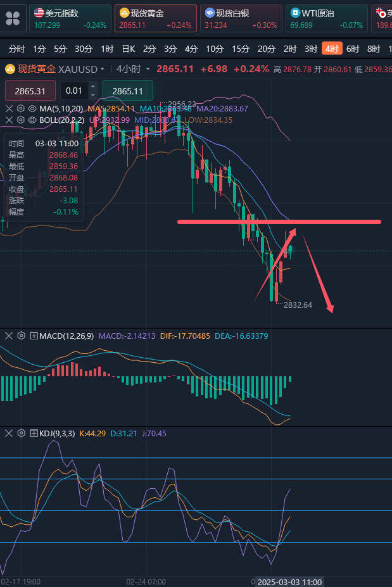Select the active 4时 timeframe tab

(332, 49)
